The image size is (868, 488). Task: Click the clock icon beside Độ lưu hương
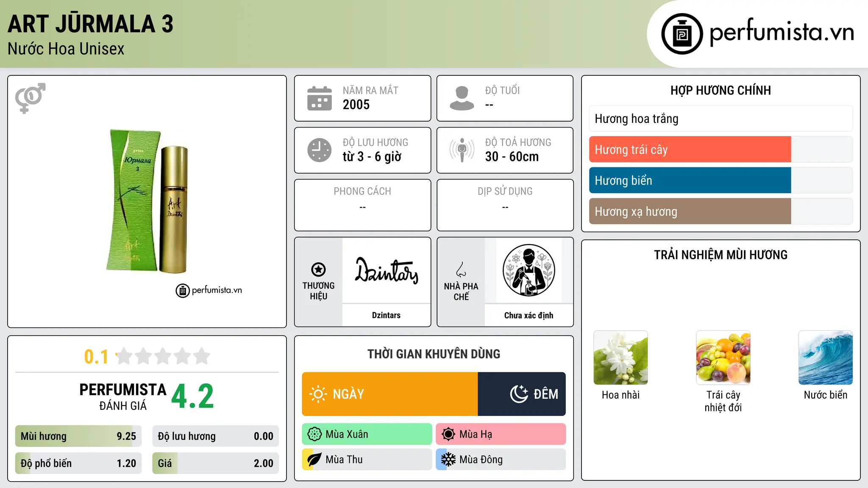(320, 150)
